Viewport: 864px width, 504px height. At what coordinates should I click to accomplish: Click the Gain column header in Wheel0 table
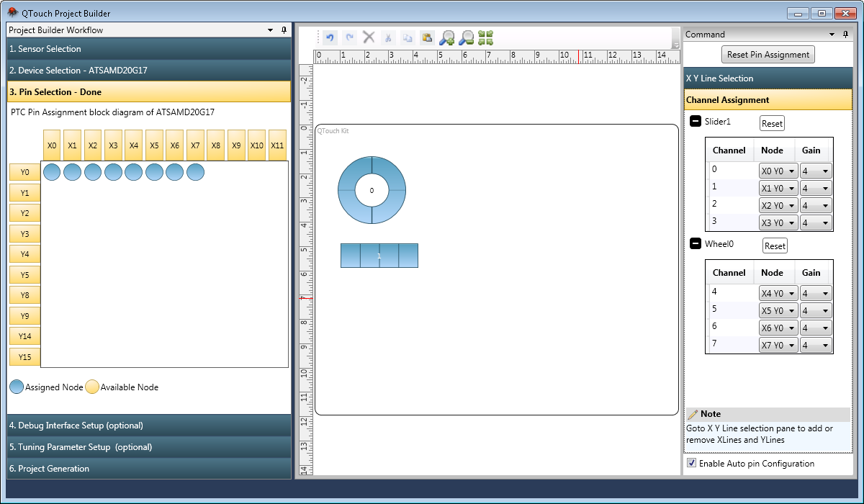point(811,273)
